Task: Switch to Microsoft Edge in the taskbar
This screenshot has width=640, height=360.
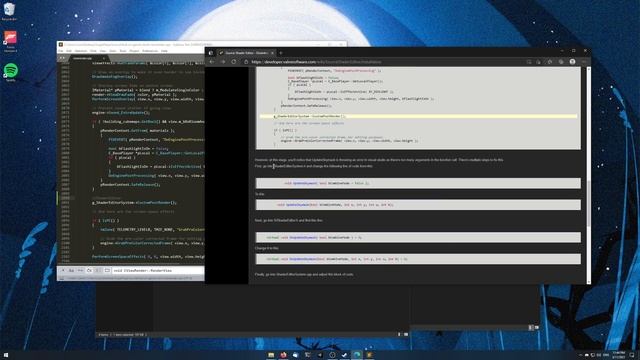Action: [357, 355]
